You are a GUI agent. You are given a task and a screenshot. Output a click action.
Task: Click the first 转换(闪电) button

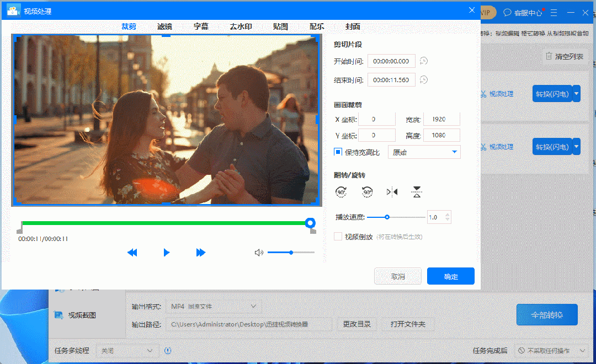552,94
